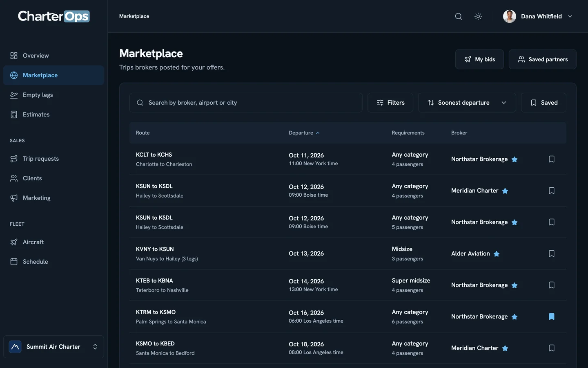The image size is (588, 368).
Task: Navigate to Clients in sidebar
Action: point(53,178)
